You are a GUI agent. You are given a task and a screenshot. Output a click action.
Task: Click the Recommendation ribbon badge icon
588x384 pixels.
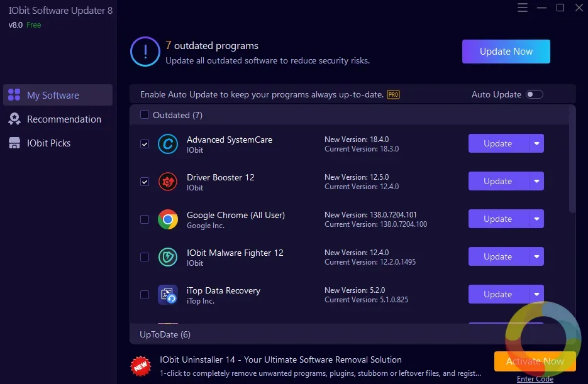coord(14,119)
